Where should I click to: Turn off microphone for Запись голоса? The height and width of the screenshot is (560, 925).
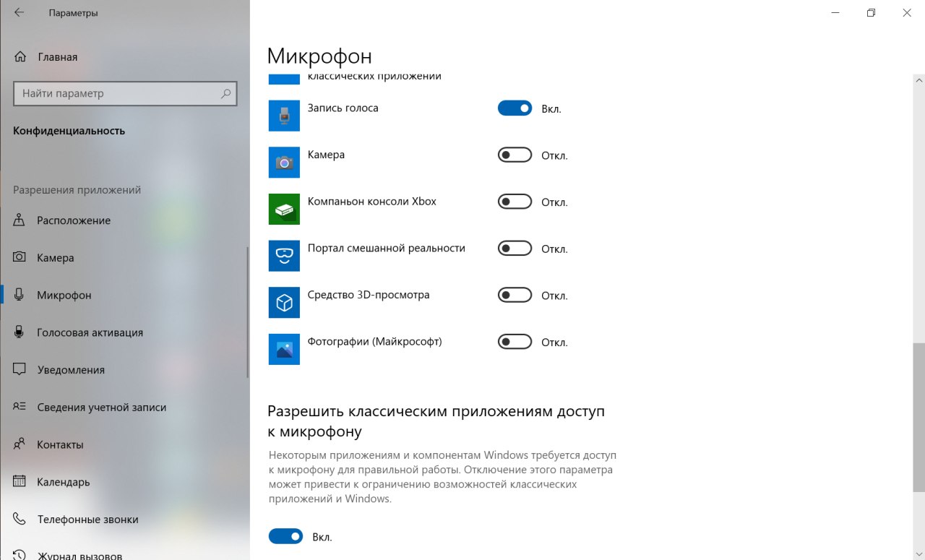[515, 108]
